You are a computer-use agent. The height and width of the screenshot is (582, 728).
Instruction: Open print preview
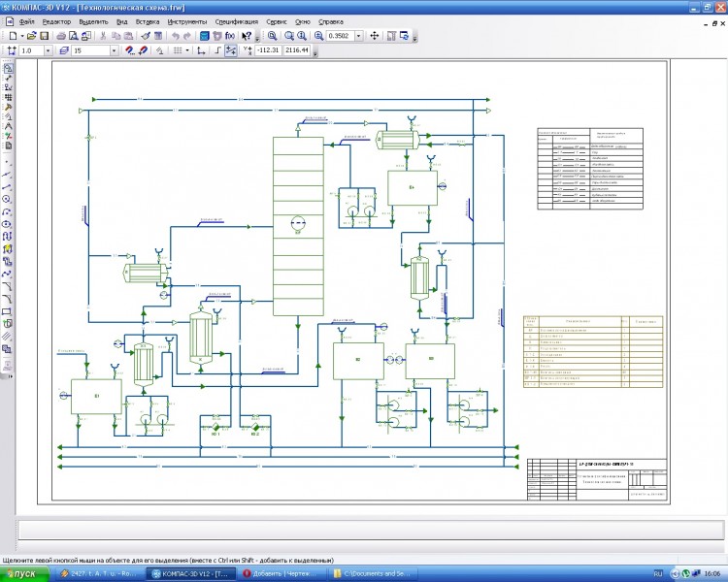73,36
